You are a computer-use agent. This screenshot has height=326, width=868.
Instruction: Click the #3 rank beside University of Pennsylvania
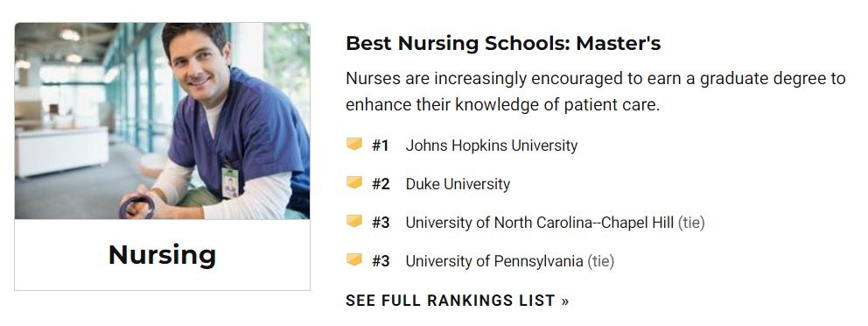[381, 261]
